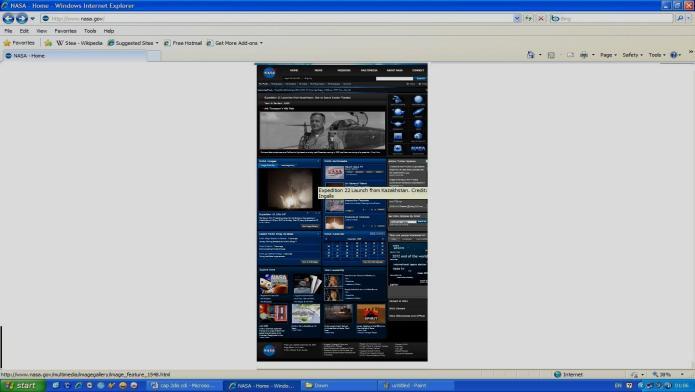
Task: Click the Add to Favorites Bar icon
Action: 48,43
